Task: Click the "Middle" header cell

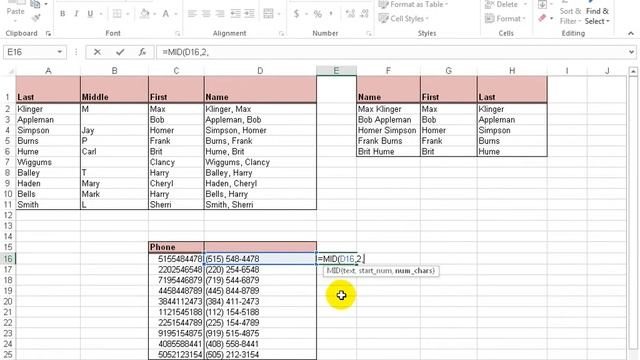Action: click(114, 90)
